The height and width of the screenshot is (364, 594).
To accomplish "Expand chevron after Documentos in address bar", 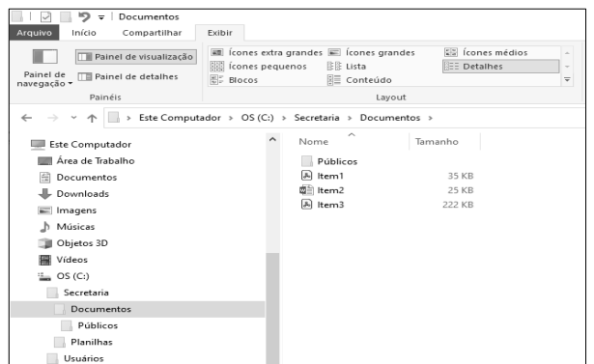I will (431, 118).
